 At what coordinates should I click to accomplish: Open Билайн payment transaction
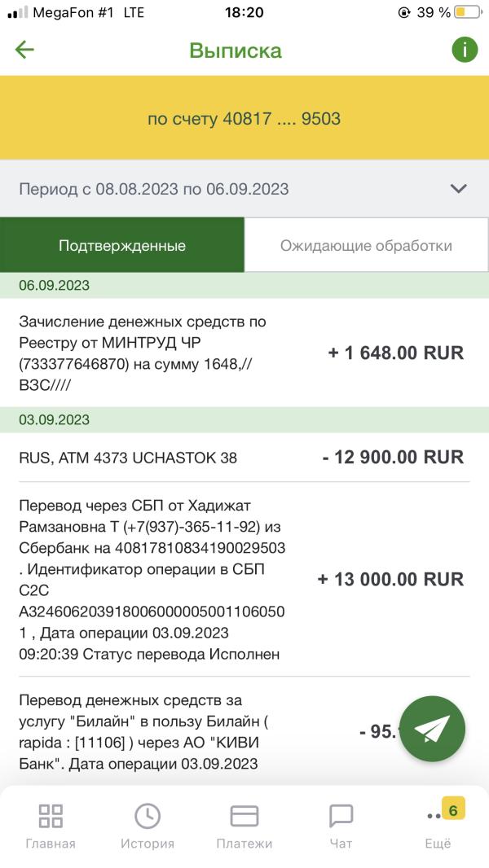[244, 732]
